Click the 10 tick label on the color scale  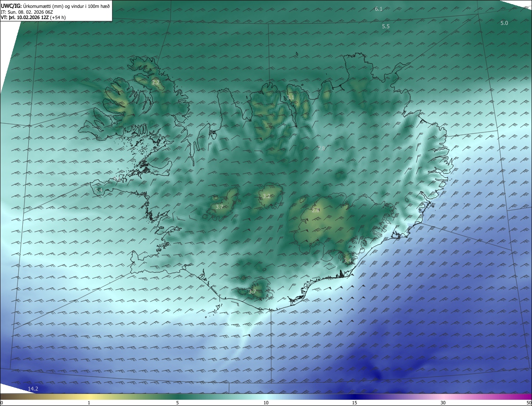click(x=266, y=403)
